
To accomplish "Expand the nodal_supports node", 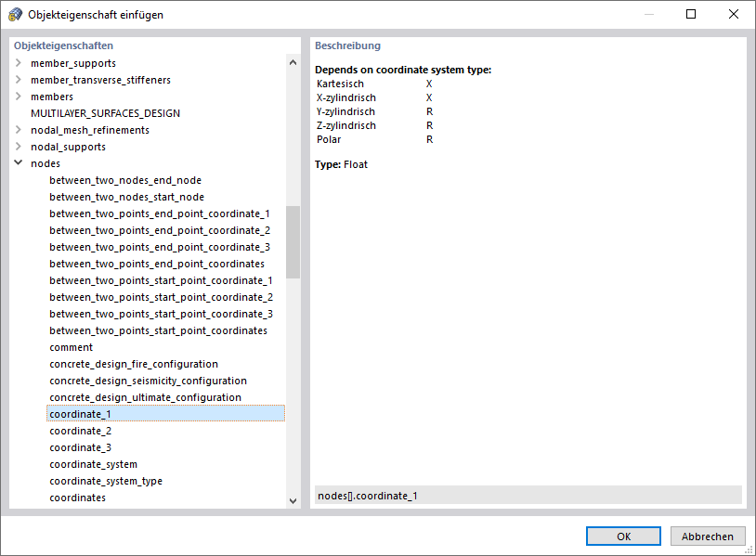I will pyautogui.click(x=19, y=147).
